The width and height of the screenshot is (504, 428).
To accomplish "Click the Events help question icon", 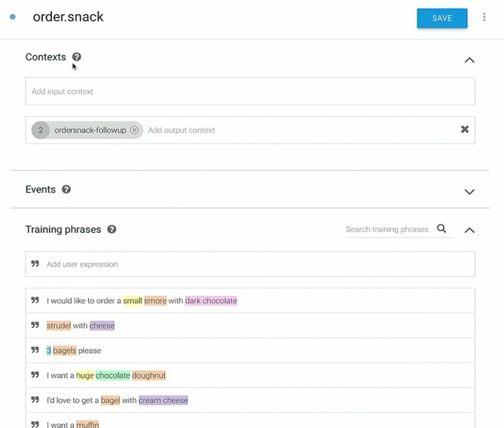I will (x=66, y=189).
